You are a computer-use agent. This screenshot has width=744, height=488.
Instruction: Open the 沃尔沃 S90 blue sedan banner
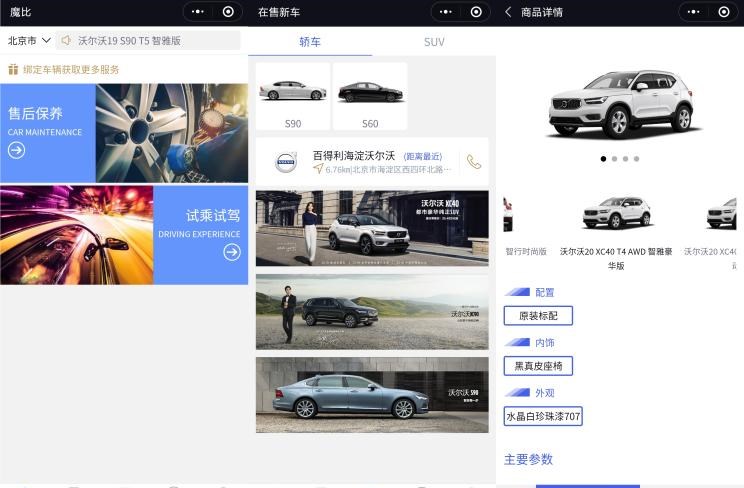tap(372, 395)
